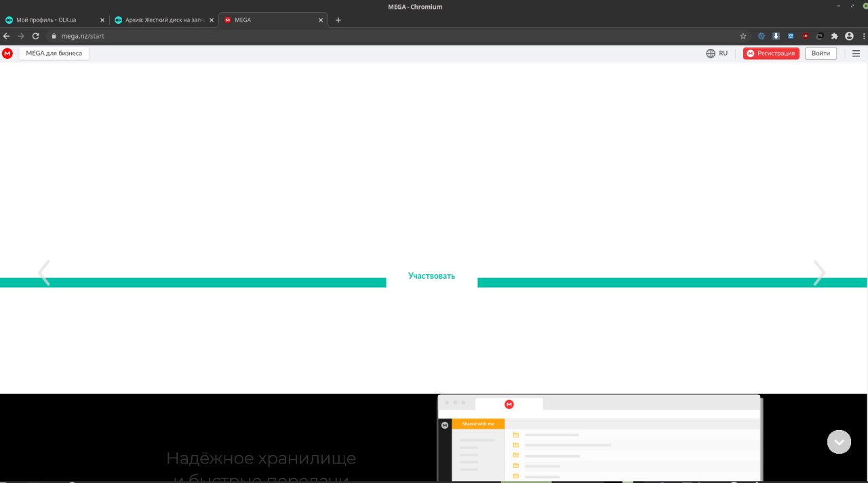Screen dimensions: 868x483
Task: Click the VK extension icon
Action: pyautogui.click(x=791, y=36)
